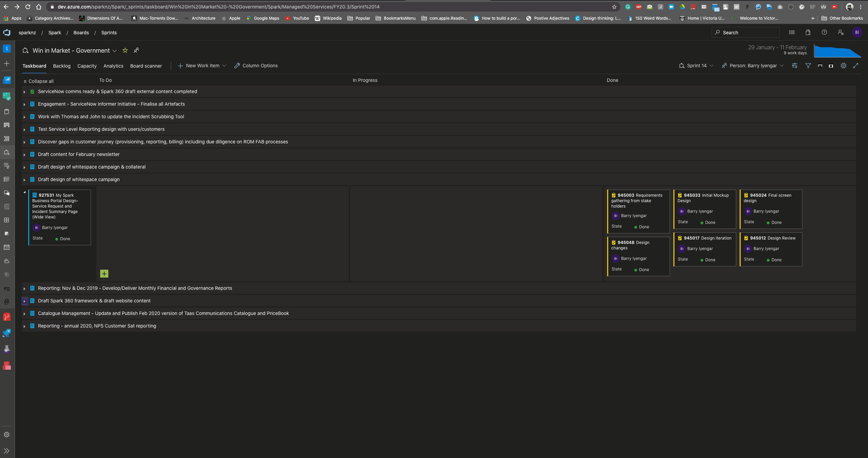Screen dimensions: 868x458
Task: Switch to the Taskboard tab
Action: 34,66
